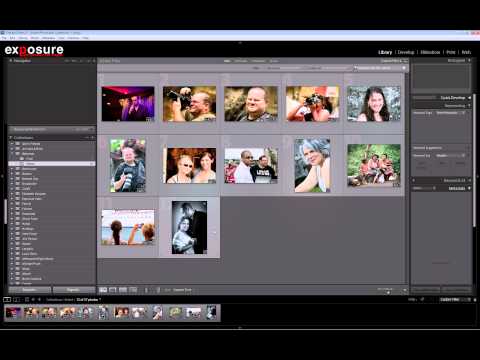Select the smiling bald man close-up photo
Screen dimensions: 480x360
(251, 103)
